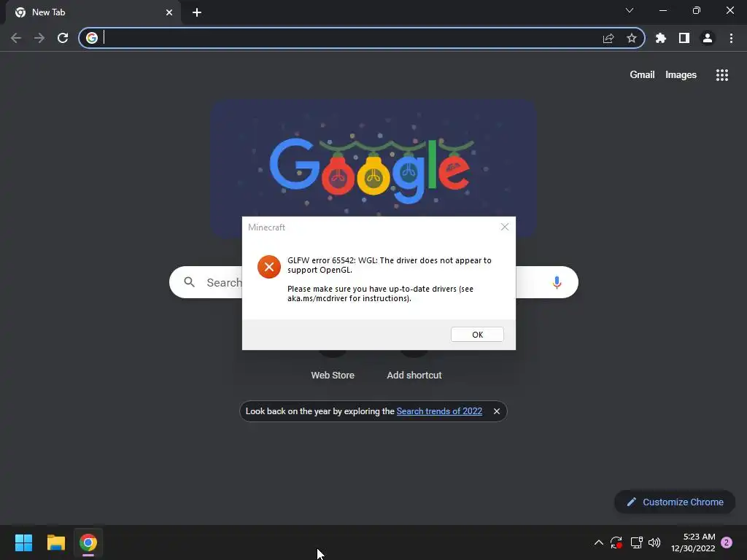
Task: Share this page via address bar icon
Action: pos(608,38)
